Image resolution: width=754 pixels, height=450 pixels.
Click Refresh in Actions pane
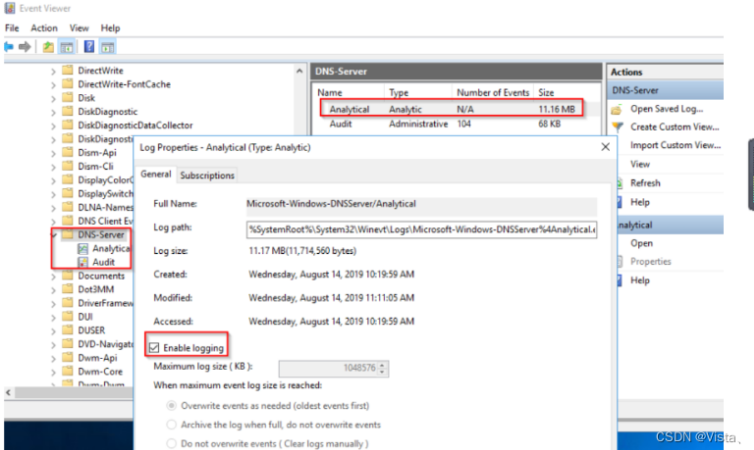pyautogui.click(x=645, y=183)
